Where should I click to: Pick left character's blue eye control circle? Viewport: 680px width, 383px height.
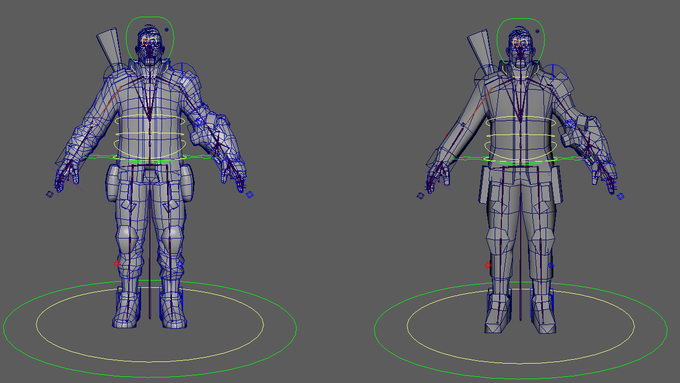[153, 42]
